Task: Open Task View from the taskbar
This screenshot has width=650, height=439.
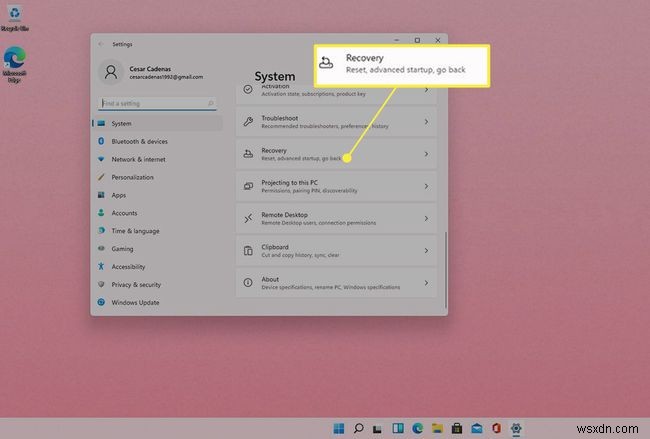Action: 377,428
